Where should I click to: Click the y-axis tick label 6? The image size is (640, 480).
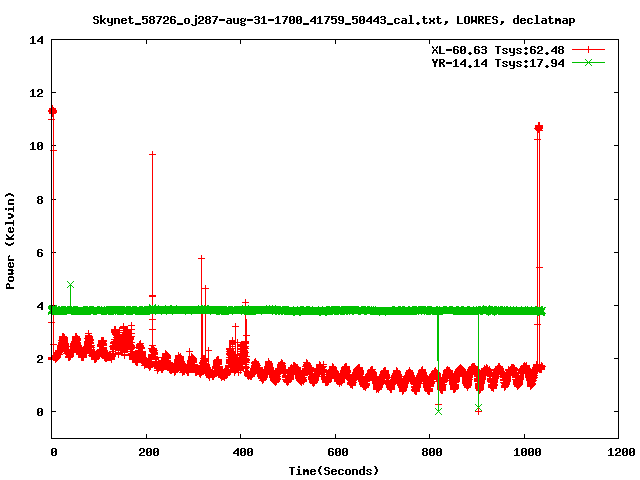(40, 253)
